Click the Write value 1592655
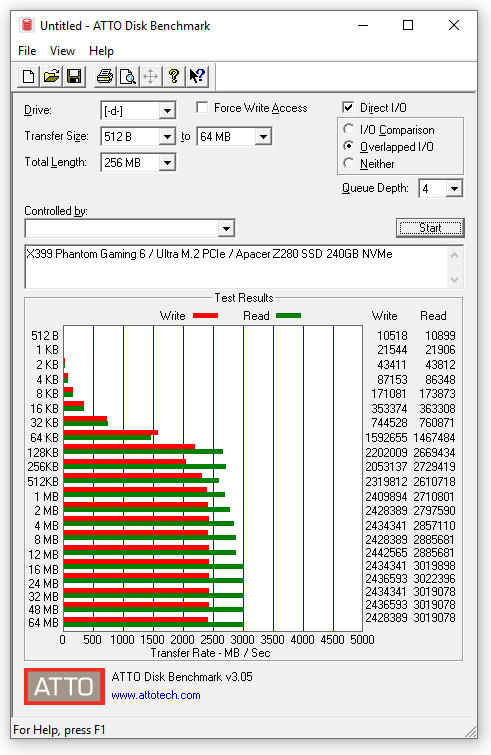Viewport: 491px width, 755px height. pyautogui.click(x=387, y=438)
